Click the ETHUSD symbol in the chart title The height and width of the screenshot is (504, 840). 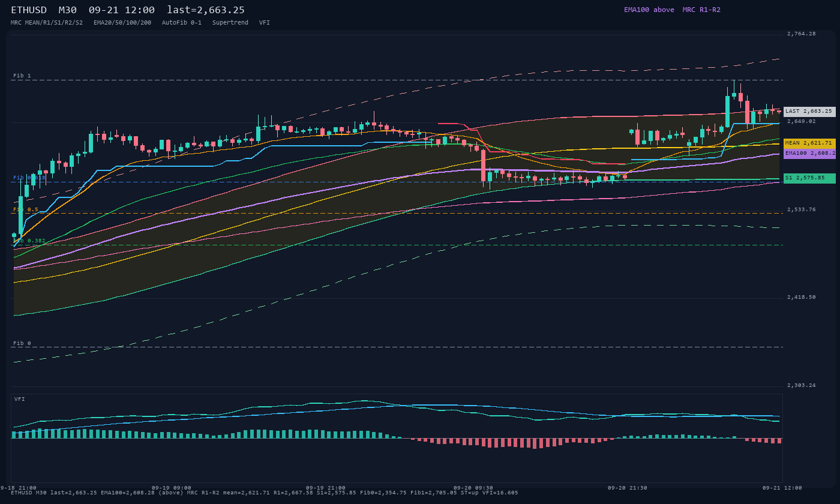[29, 10]
